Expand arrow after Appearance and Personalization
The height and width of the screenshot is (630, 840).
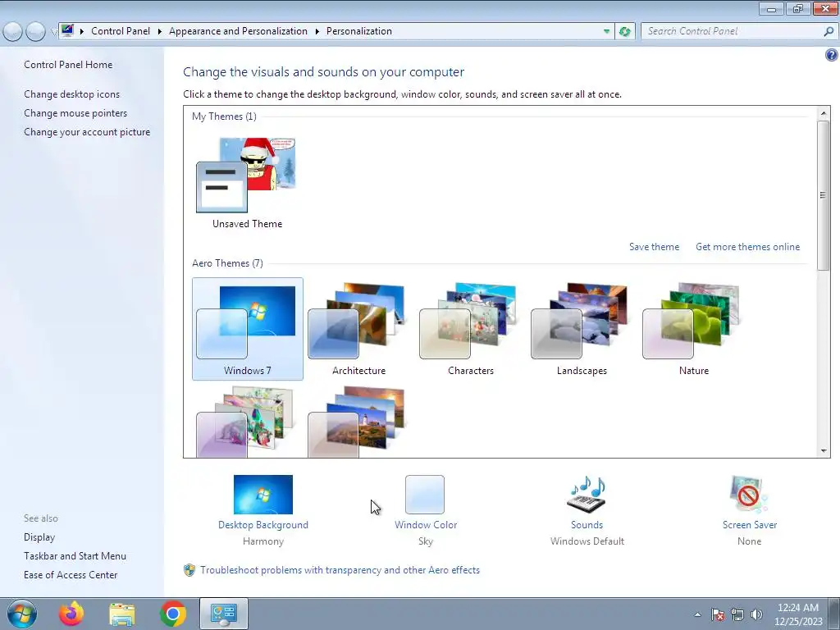(x=317, y=32)
